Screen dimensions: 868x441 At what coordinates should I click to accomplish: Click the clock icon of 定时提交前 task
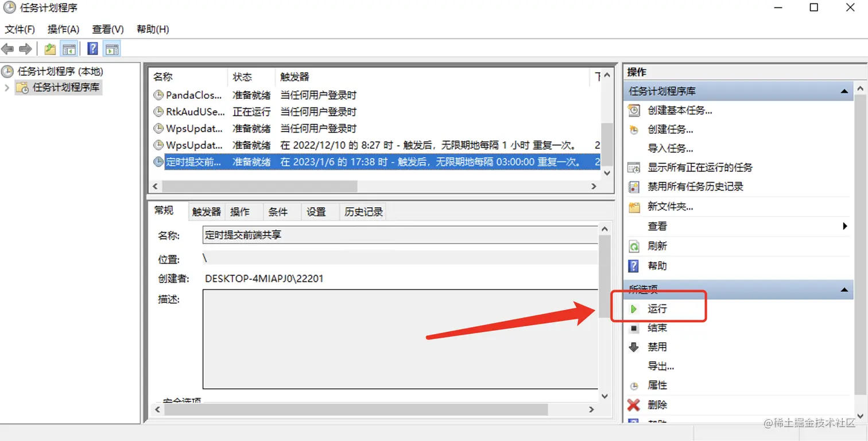[158, 163]
